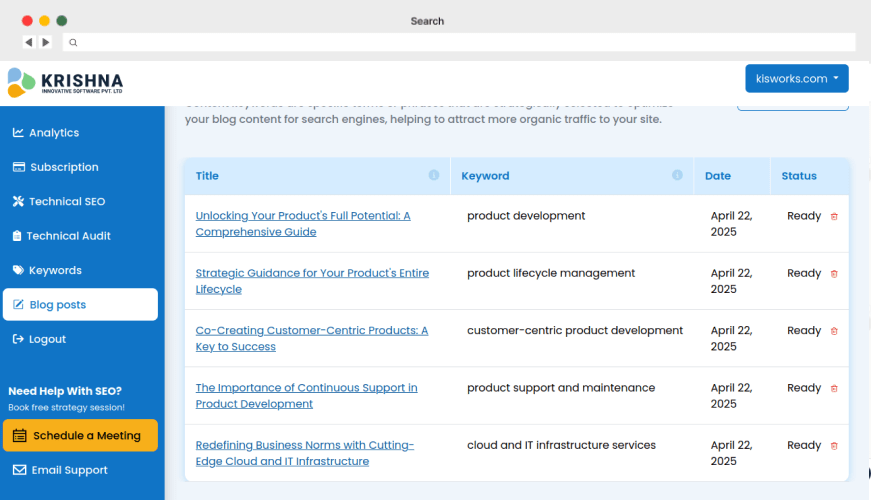Remove the customer-centric product development post
This screenshot has width=873, height=500.
point(835,331)
